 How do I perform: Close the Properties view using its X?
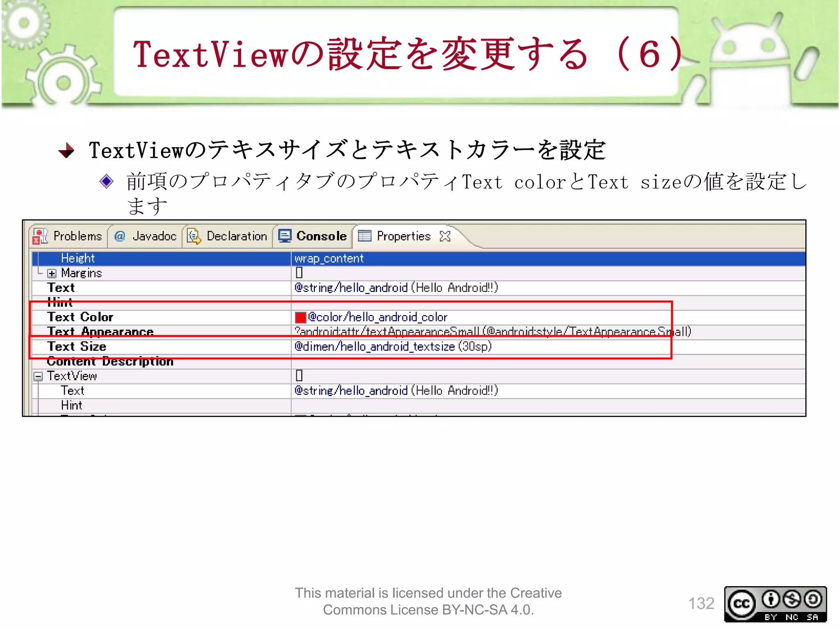tap(445, 236)
